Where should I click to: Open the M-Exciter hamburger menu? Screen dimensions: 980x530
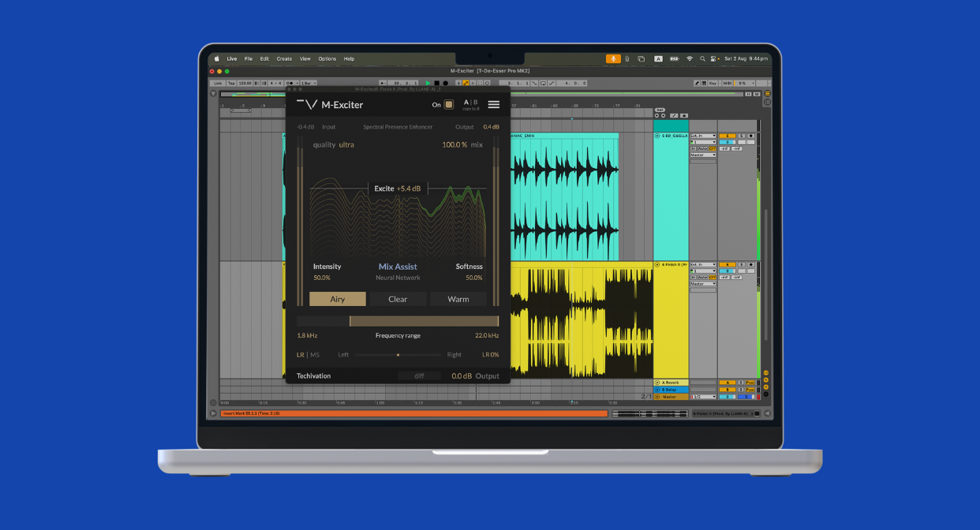[x=493, y=104]
